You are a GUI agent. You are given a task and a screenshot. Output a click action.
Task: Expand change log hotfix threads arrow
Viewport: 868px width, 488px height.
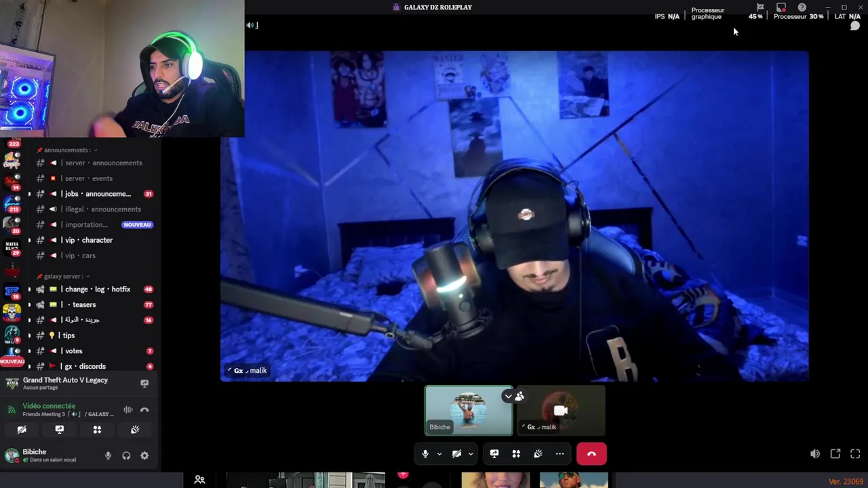[x=28, y=289]
